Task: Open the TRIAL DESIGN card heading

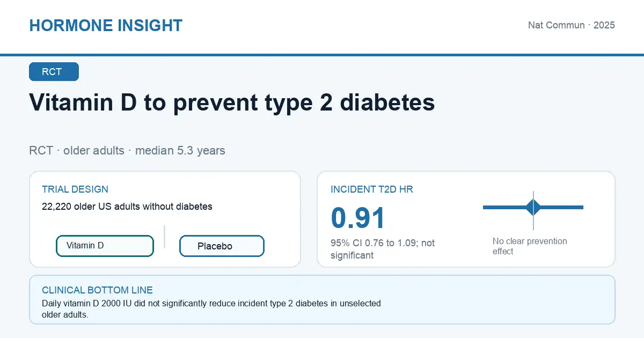Action: click(75, 189)
